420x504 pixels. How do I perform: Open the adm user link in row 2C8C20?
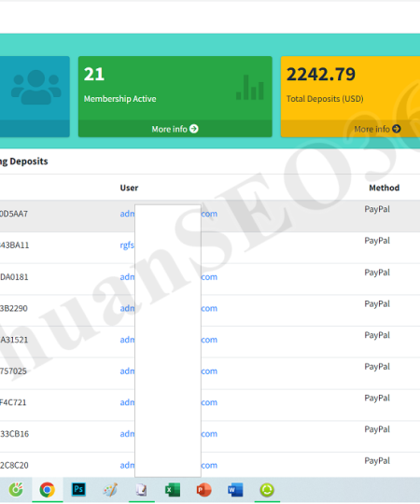tap(127, 465)
